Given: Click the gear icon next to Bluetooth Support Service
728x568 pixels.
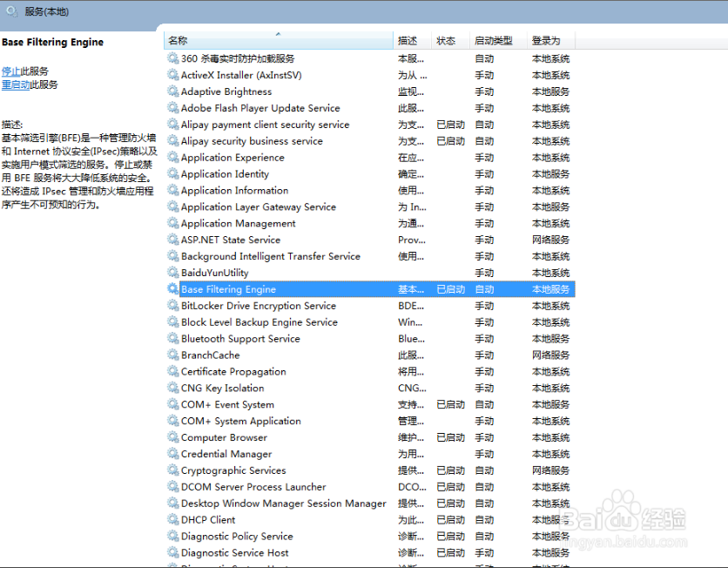Looking at the screenshot, I should click(172, 338).
